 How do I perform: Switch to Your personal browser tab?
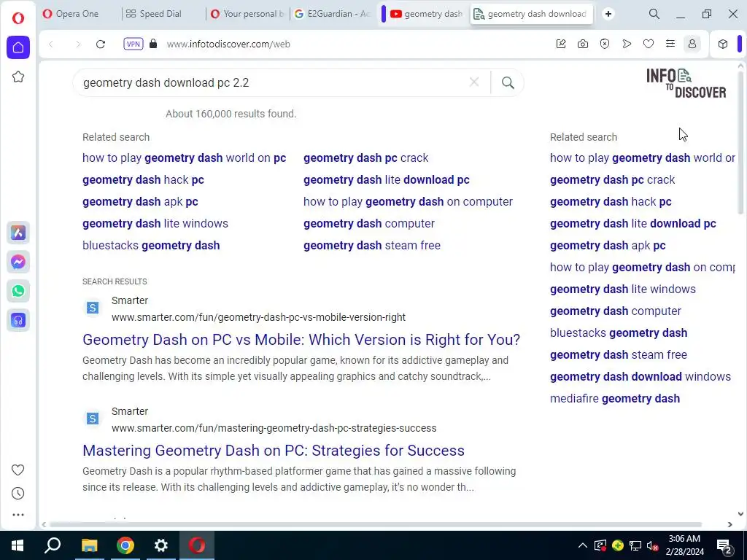pos(248,14)
